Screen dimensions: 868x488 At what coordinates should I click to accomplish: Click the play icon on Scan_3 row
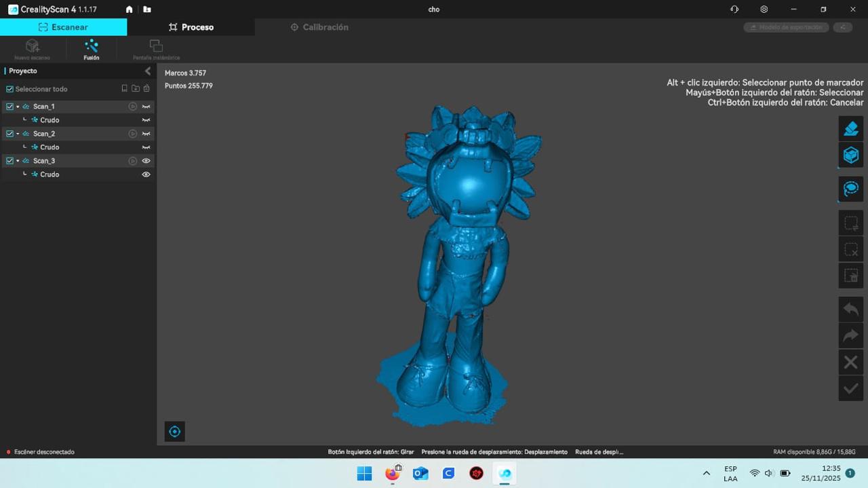[133, 161]
